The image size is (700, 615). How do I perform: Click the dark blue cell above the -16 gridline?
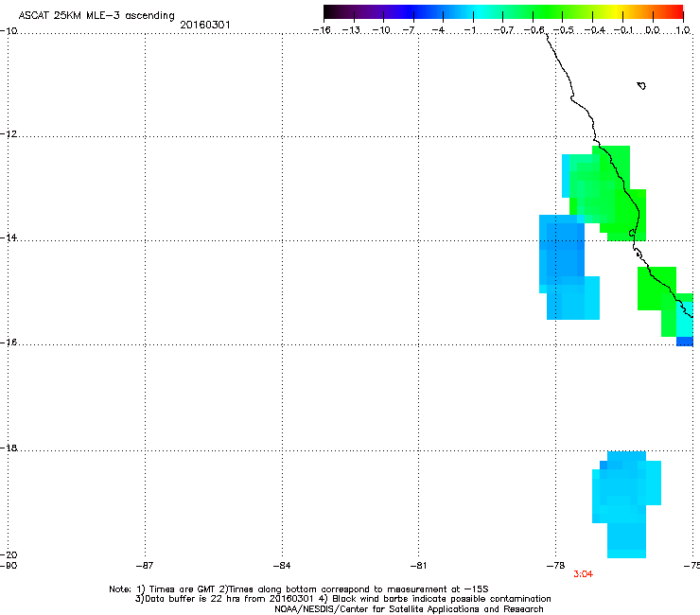685,342
